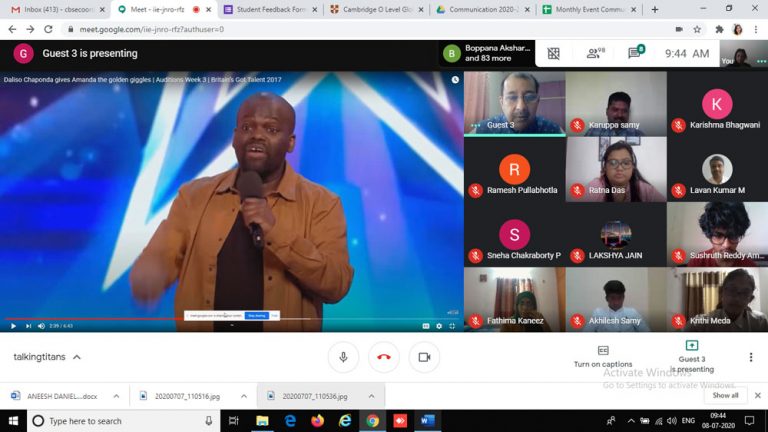Image resolution: width=768 pixels, height=432 pixels.
Task: Open Meet more options three-dot menu
Action: [x=751, y=357]
